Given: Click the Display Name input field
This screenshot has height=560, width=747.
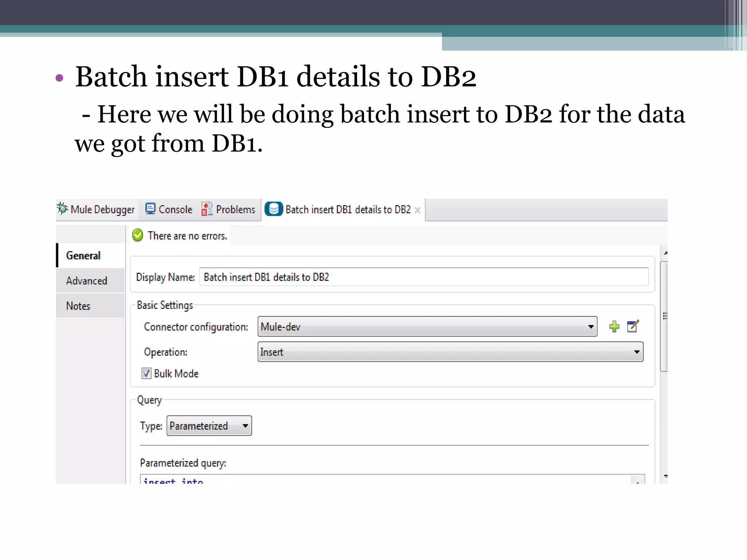Looking at the screenshot, I should point(423,277).
